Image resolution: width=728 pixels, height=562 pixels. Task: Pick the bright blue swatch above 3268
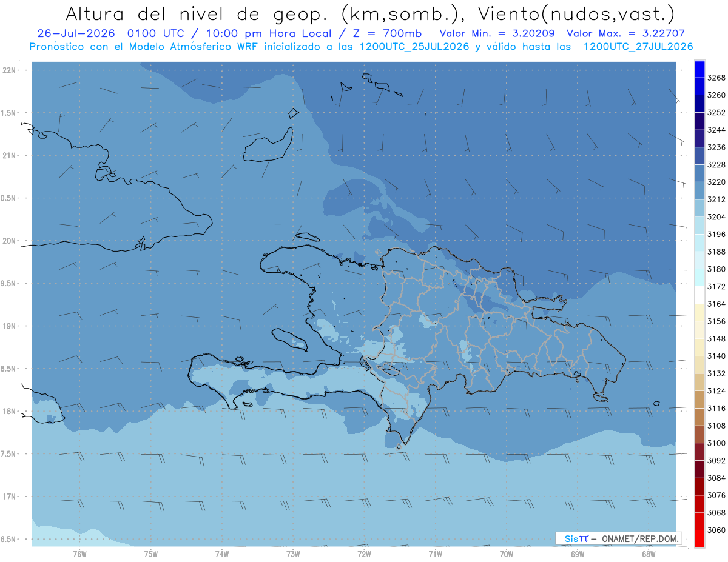[699, 69]
